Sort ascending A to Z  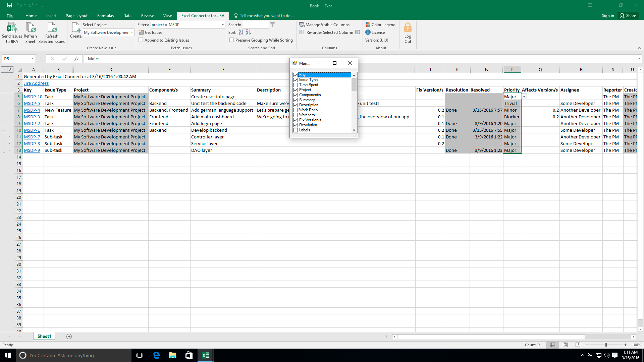click(x=241, y=32)
